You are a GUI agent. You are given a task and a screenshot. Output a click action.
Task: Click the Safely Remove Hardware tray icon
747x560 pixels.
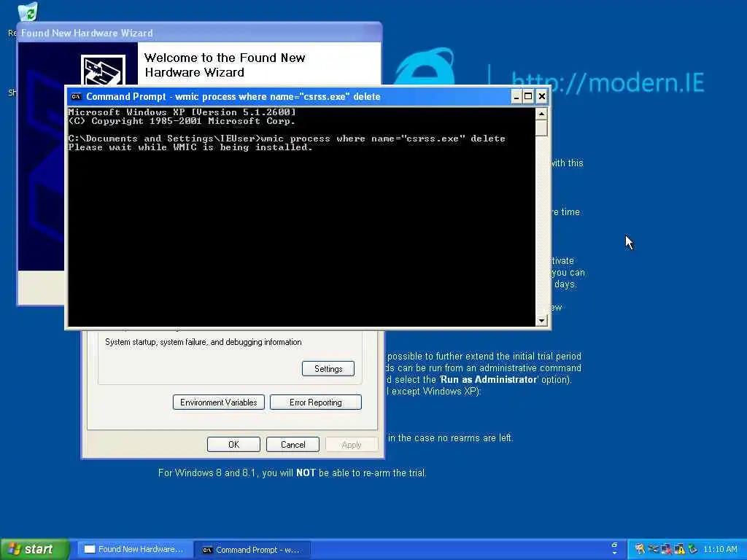693,550
